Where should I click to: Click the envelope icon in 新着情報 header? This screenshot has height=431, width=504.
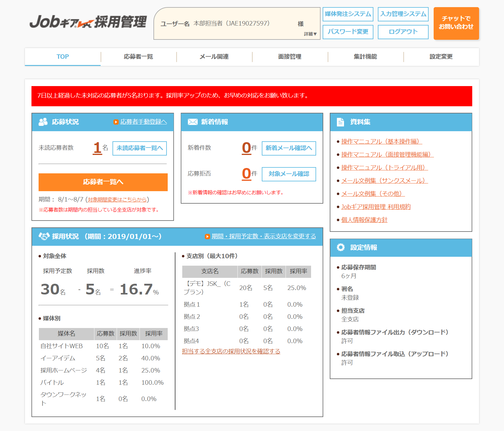coord(193,122)
